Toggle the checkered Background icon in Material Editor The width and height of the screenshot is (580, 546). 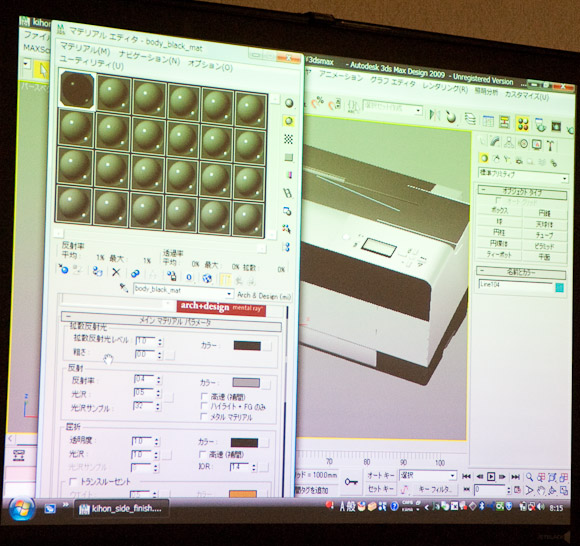pyautogui.click(x=289, y=139)
